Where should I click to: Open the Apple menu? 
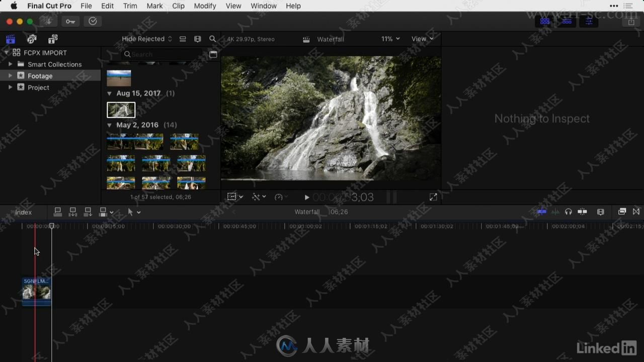[x=14, y=6]
